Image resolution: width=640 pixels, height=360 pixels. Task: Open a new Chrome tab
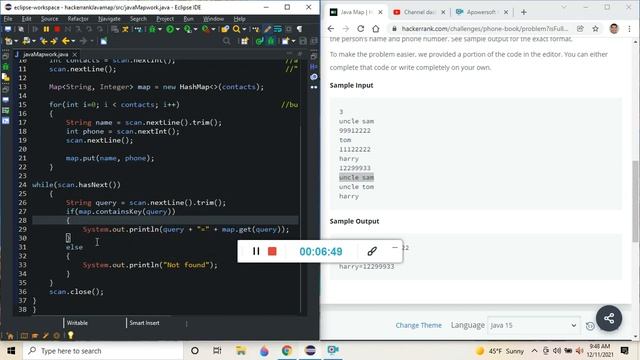[524, 12]
